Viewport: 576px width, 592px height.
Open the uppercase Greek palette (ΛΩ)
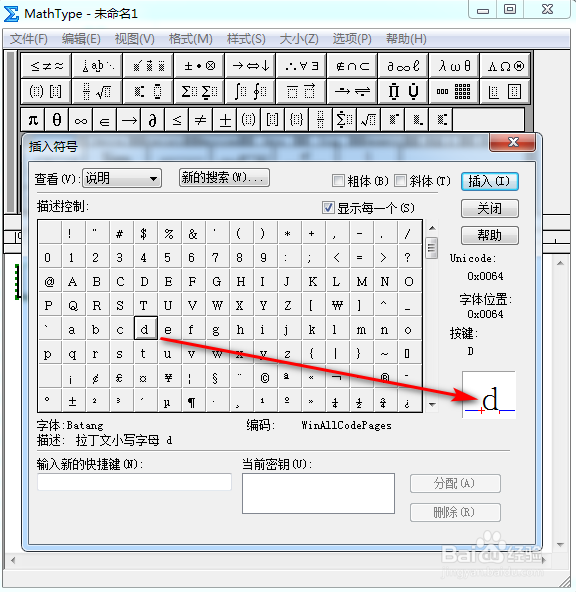pos(505,66)
